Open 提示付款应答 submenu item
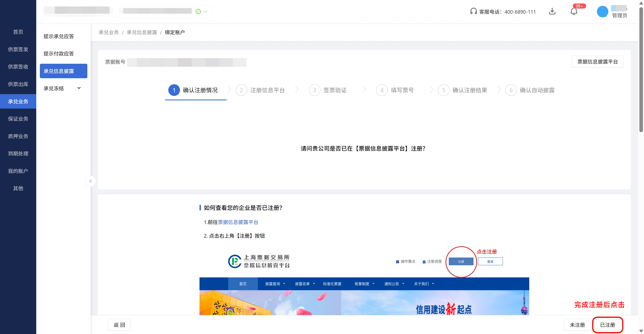 pyautogui.click(x=59, y=54)
